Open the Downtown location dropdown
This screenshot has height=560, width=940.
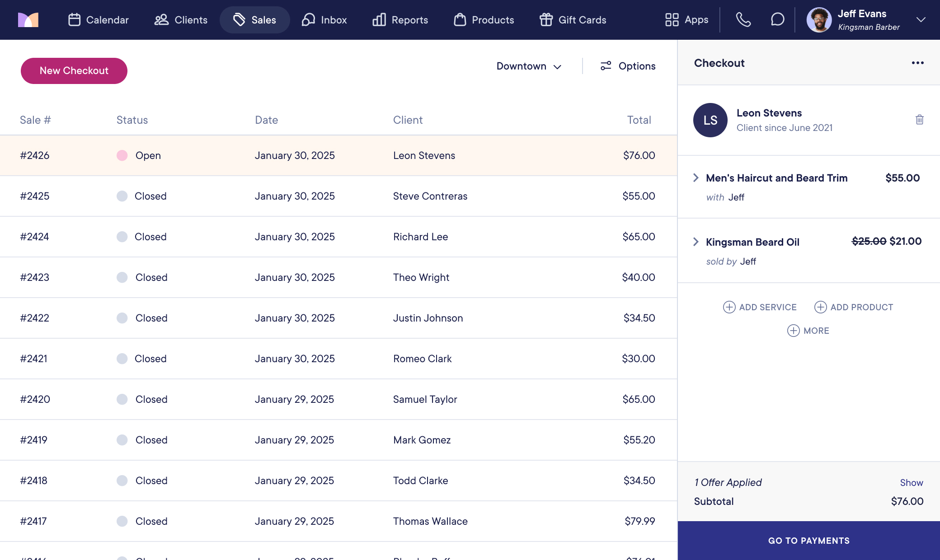click(529, 66)
